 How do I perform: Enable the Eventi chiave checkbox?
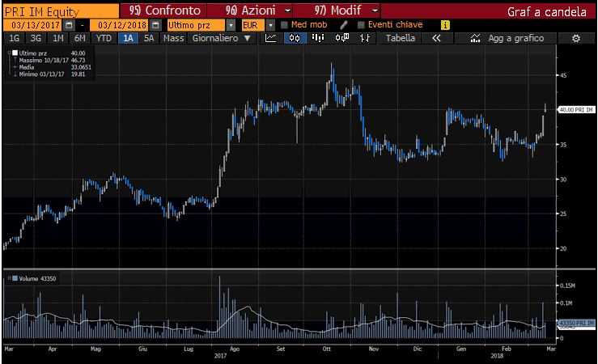click(361, 25)
